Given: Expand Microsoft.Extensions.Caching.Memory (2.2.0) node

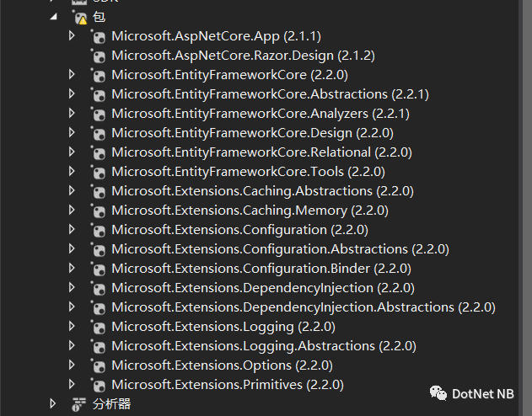Looking at the screenshot, I should pos(72,210).
